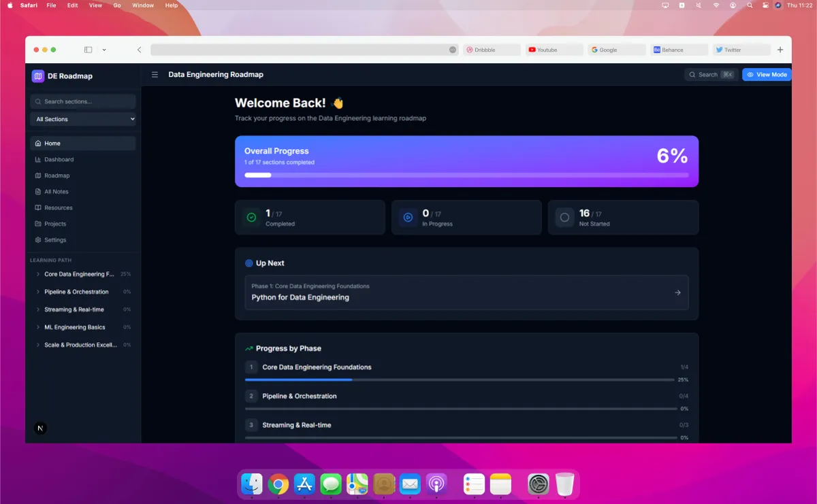Screen dimensions: 817x504
Task: Open Settings from the sidebar
Action: (55, 240)
